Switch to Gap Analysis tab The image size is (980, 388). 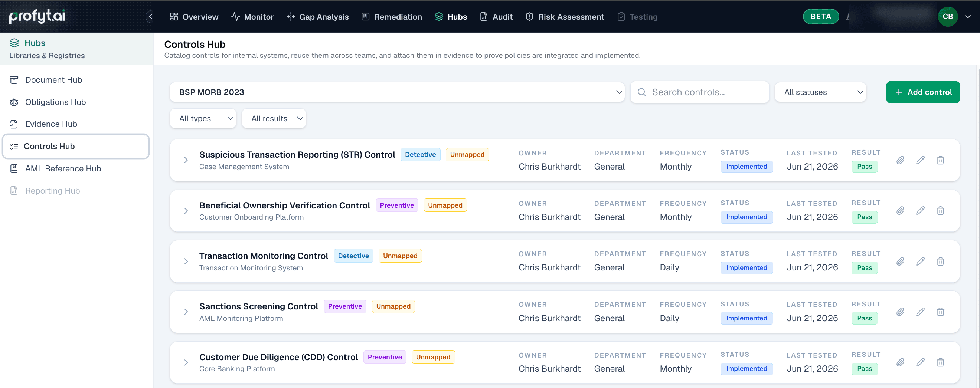point(317,16)
